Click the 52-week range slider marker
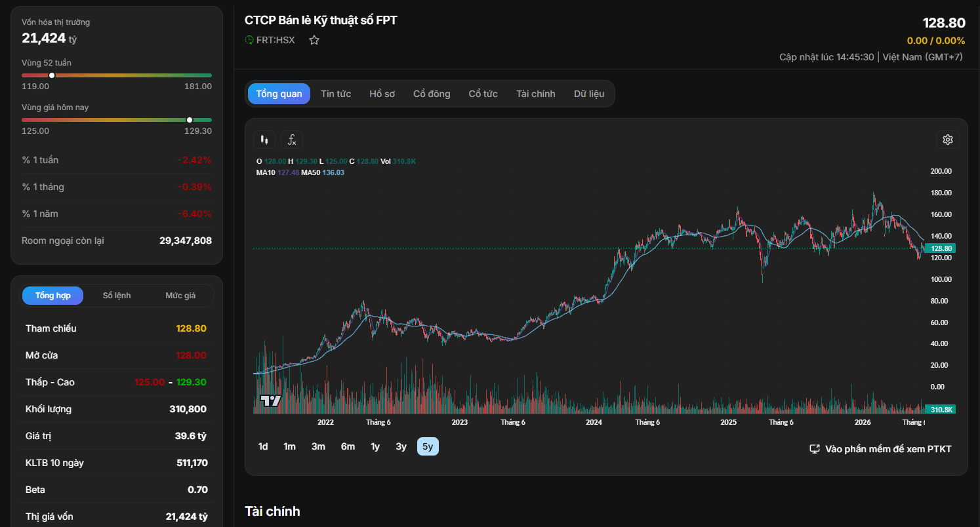 tap(52, 75)
